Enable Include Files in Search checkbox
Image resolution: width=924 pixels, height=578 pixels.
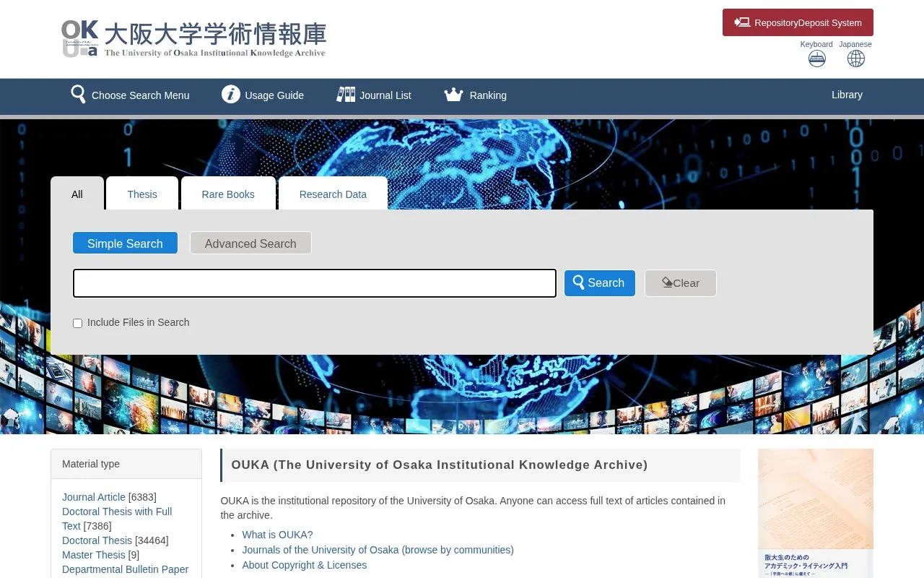point(78,323)
